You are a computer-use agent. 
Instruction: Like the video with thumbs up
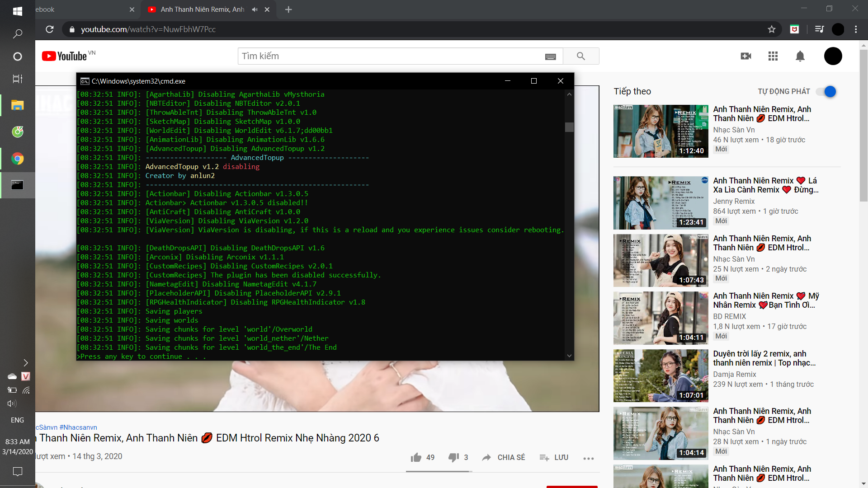[416, 458]
